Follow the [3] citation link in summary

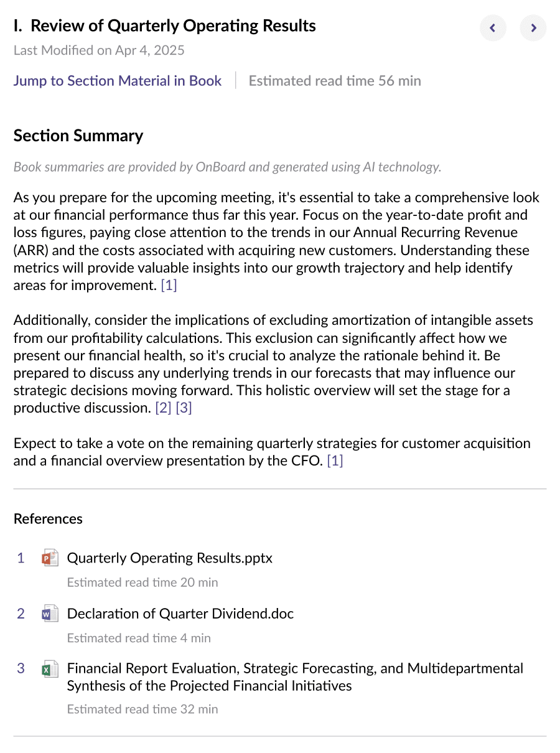[x=184, y=408]
